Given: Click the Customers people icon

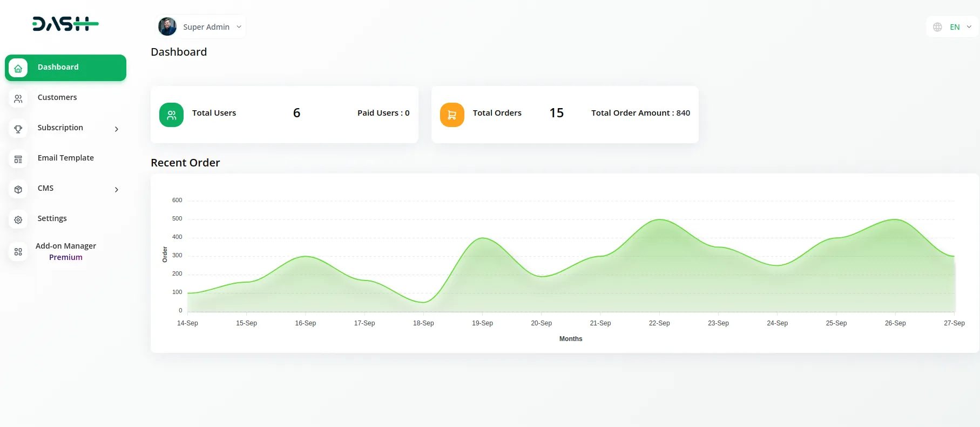Looking at the screenshot, I should (18, 98).
